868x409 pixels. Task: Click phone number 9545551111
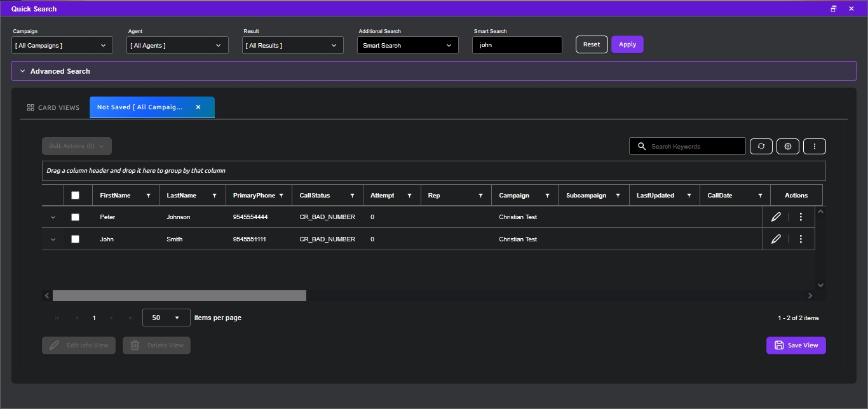tap(250, 239)
